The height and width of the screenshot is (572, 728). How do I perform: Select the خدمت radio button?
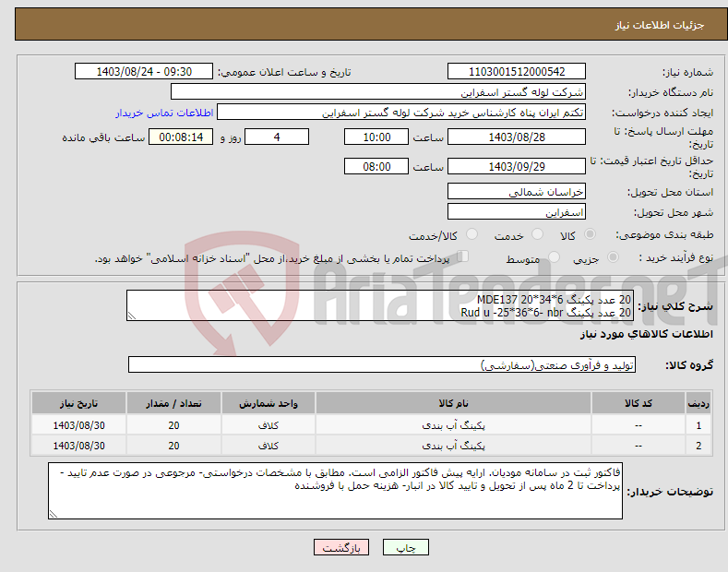(x=537, y=234)
